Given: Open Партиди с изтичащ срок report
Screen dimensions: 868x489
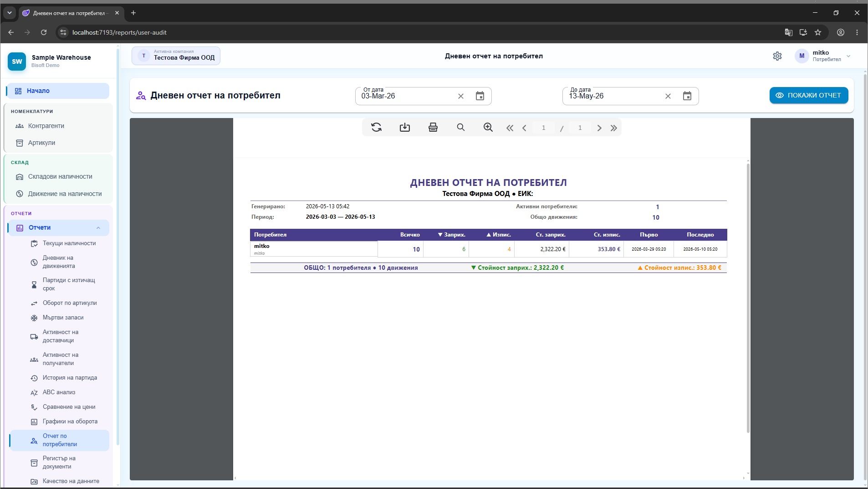Looking at the screenshot, I should click(x=59, y=284).
